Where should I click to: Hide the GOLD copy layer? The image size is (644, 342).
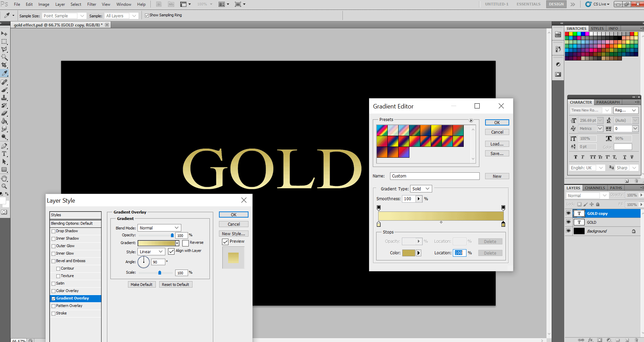[x=568, y=213]
